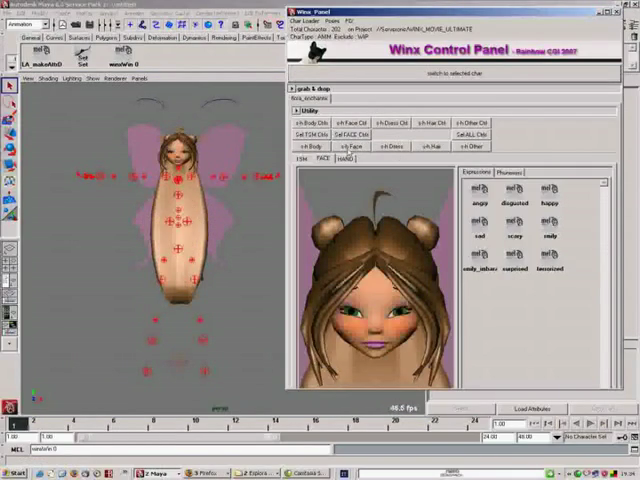Select the Expressions tab
640x480 pixels.
tap(476, 172)
